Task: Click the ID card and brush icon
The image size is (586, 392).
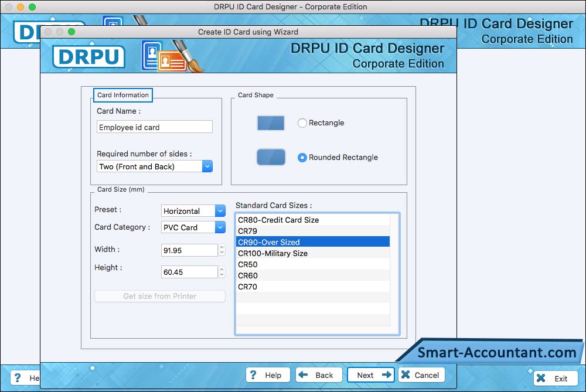Action: tap(173, 56)
